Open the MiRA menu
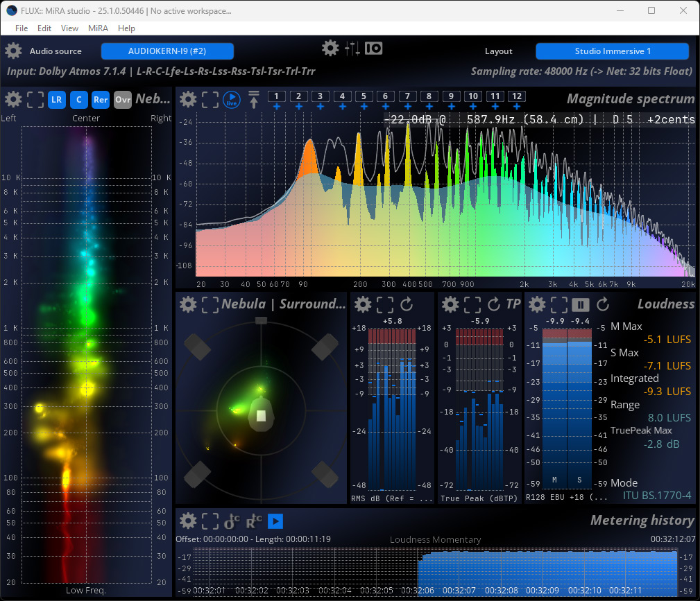The height and width of the screenshot is (601, 700). (x=98, y=28)
